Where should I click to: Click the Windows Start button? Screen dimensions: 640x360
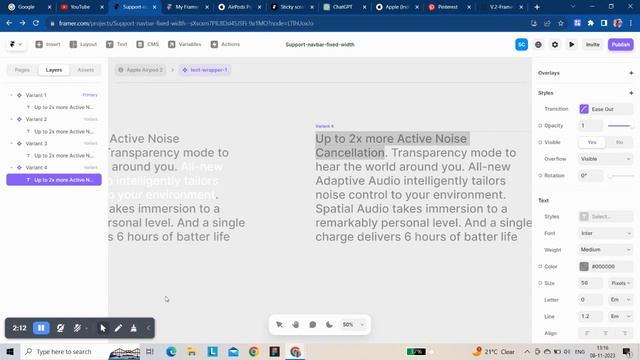pyautogui.click(x=10, y=351)
